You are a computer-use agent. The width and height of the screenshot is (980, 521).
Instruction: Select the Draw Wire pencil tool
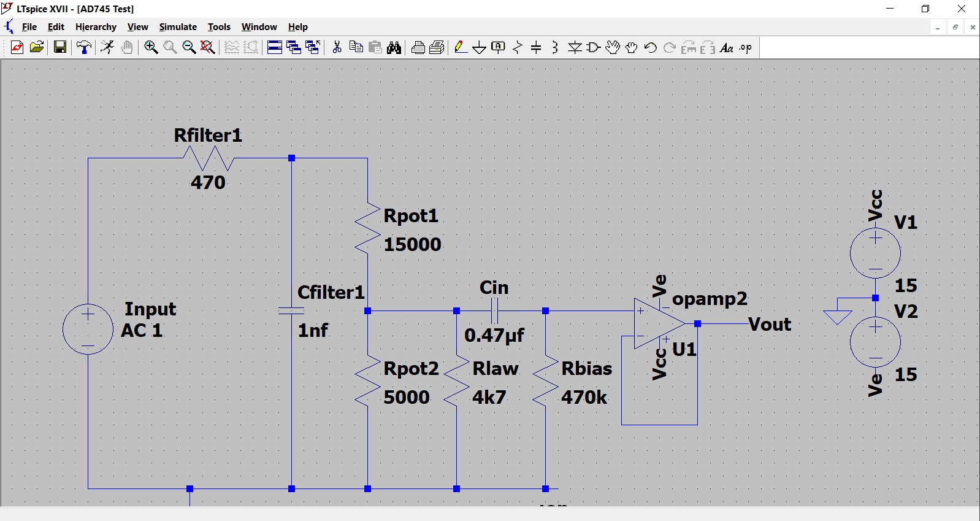click(x=461, y=48)
